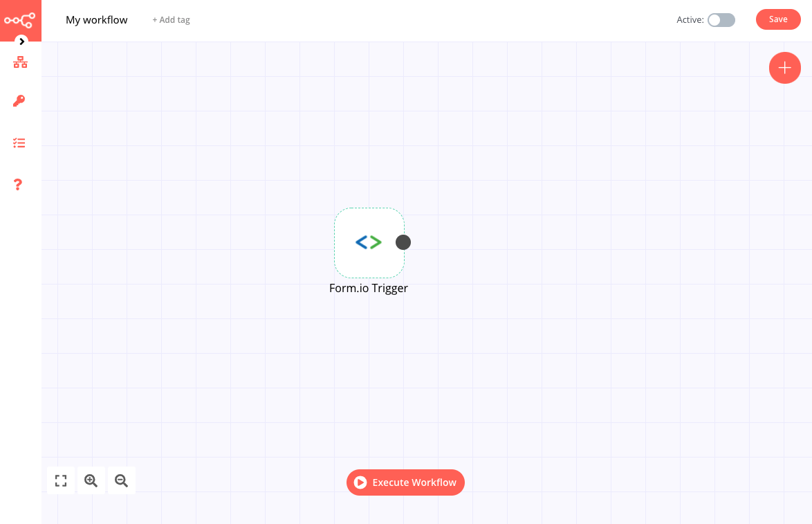Click the Form.io Trigger node label
Screen dimensions: 812x524
(x=369, y=288)
